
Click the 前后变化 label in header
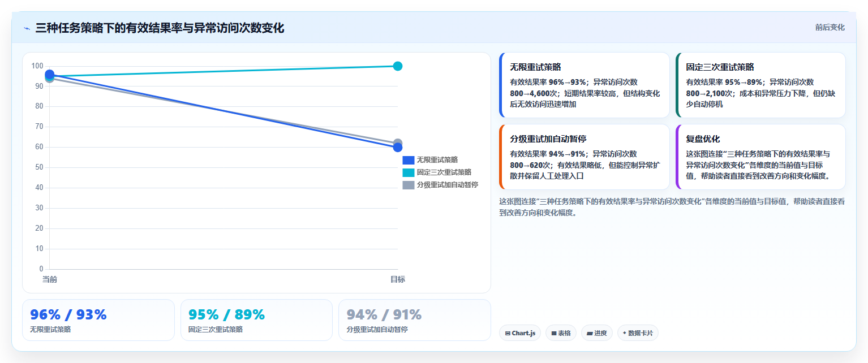click(830, 27)
